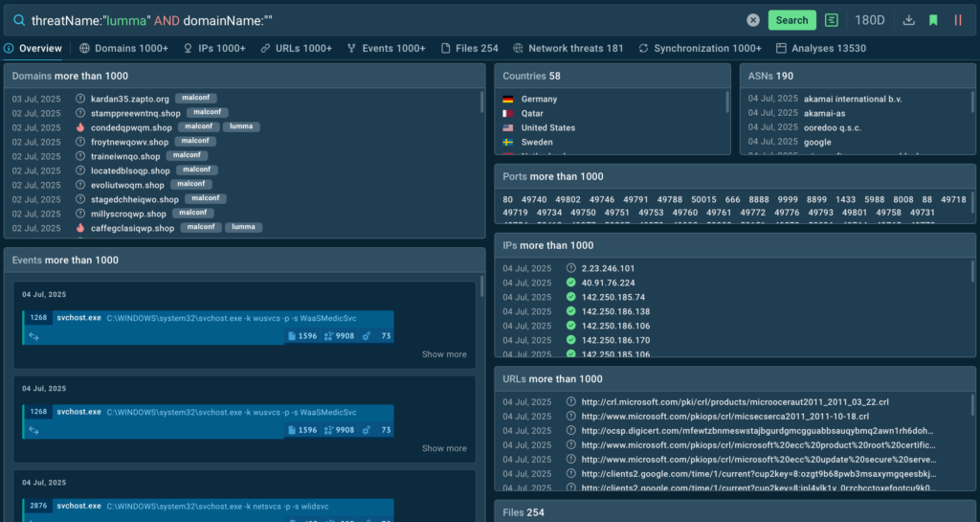Viewport: 980px width, 522px height.
Task: Click the lumma tag on caffegclasiqwp.shop
Action: click(x=242, y=228)
